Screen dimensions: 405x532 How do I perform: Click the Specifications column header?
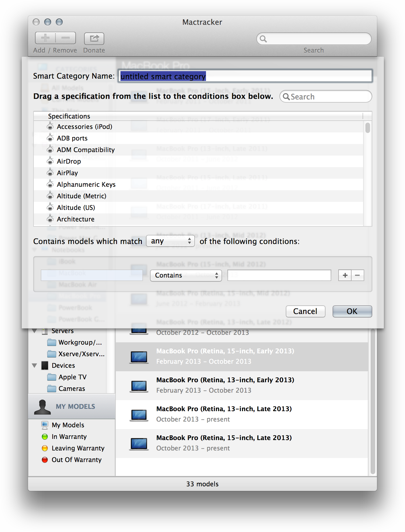[198, 116]
